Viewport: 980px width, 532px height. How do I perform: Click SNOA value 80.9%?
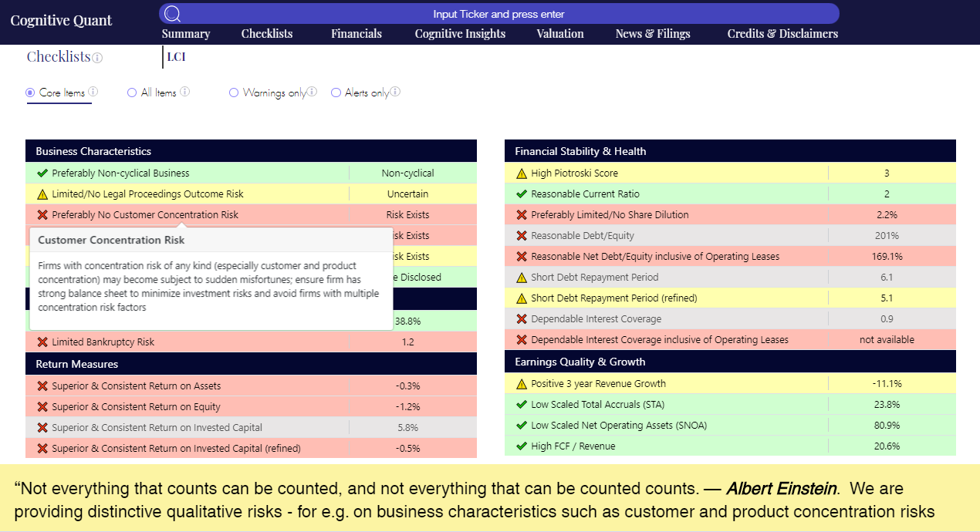pyautogui.click(x=887, y=426)
